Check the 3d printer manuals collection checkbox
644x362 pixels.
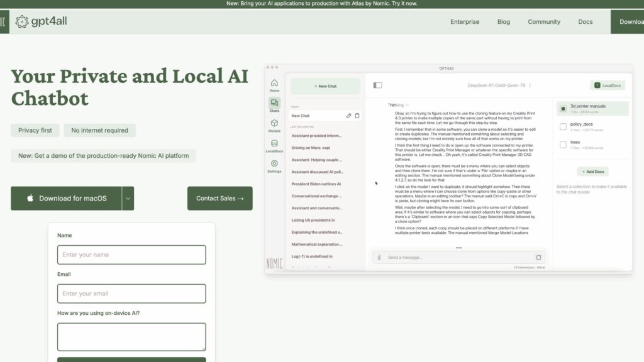pos(563,109)
